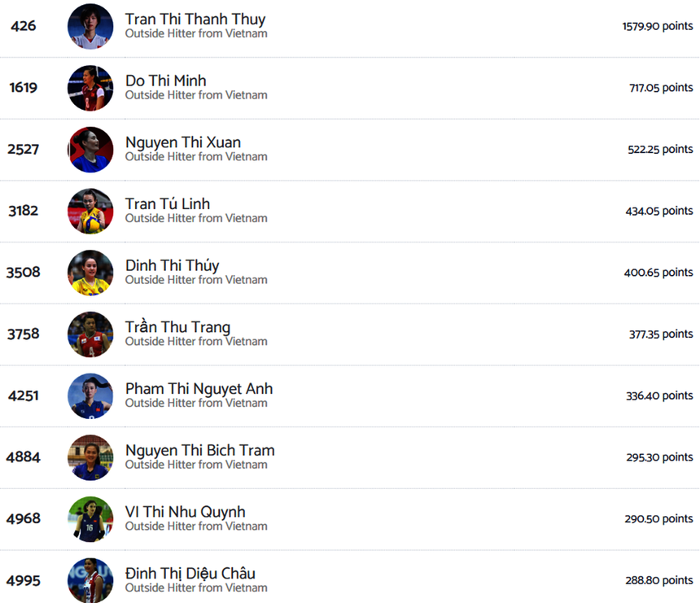
Task: Open the Dinh Thi Thúy name link
Action: (x=172, y=265)
